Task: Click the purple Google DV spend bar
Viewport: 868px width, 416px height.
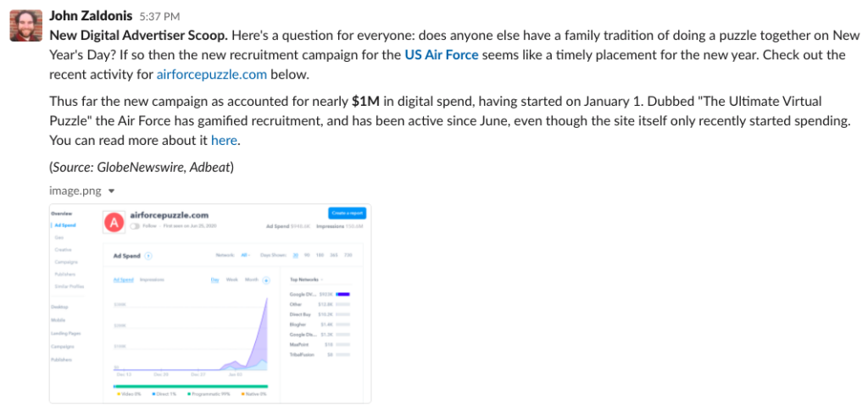Action: (342, 294)
